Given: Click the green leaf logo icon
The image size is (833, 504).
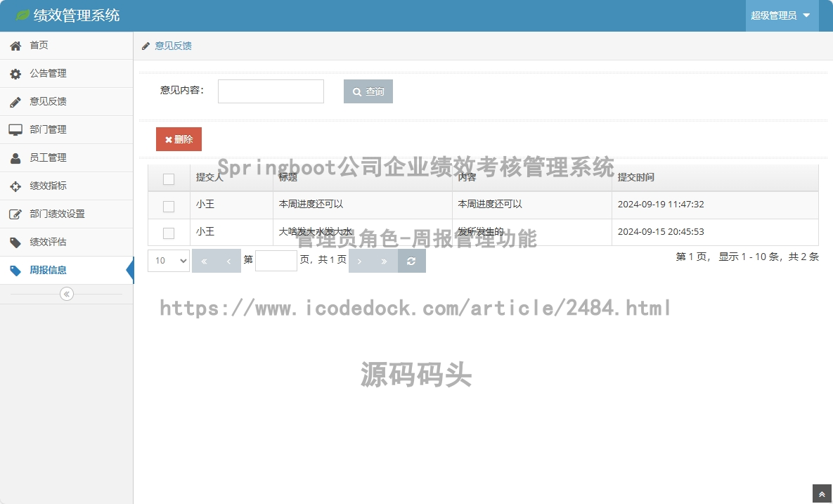Looking at the screenshot, I should point(22,15).
